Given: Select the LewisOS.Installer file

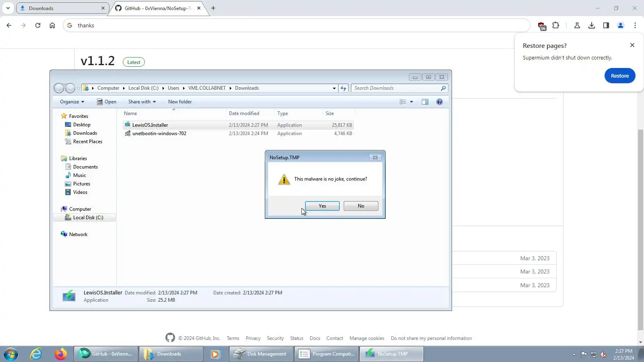Looking at the screenshot, I should 238,125.
